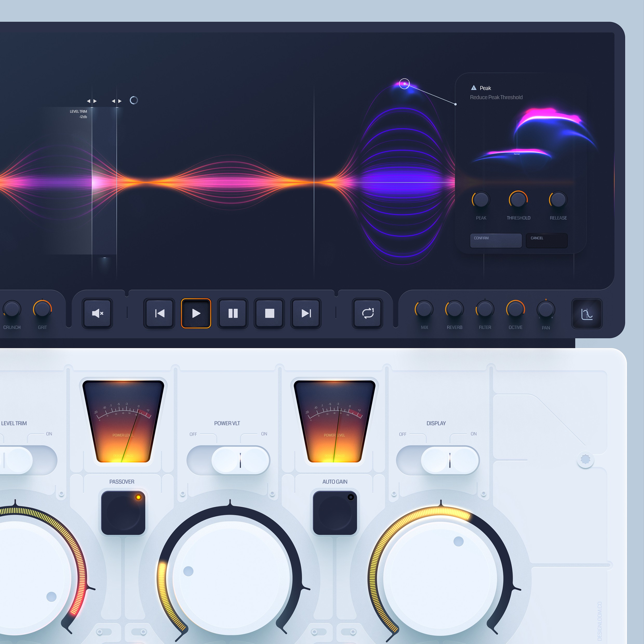This screenshot has width=644, height=644.
Task: Click the "POWER VLT" label
Action: pos(227,423)
